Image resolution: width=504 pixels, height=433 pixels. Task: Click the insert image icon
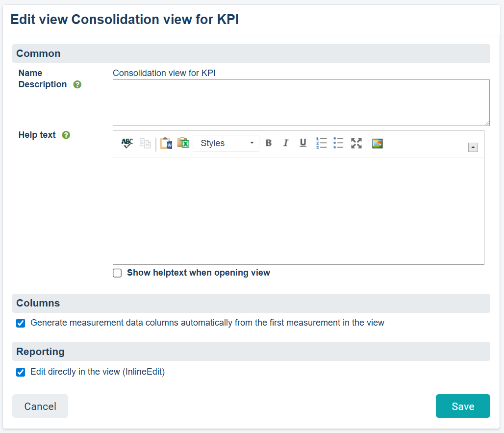(x=377, y=143)
